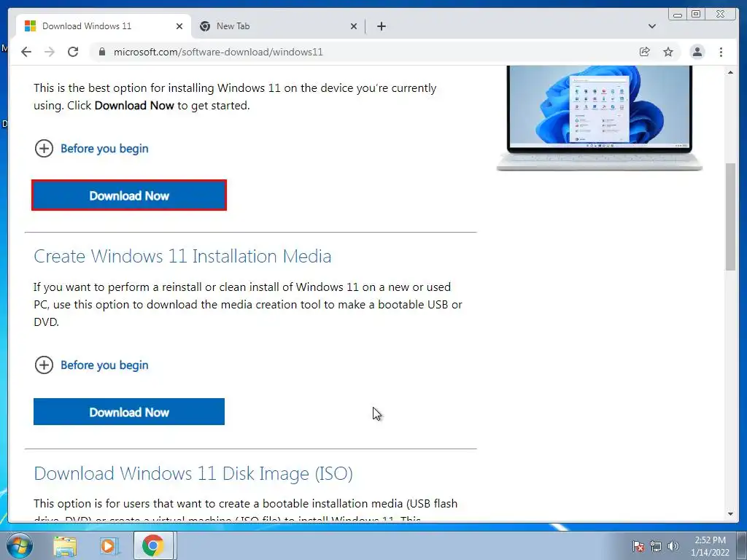747x560 pixels.
Task: Reload the page with the refresh icon
Action: point(73,52)
